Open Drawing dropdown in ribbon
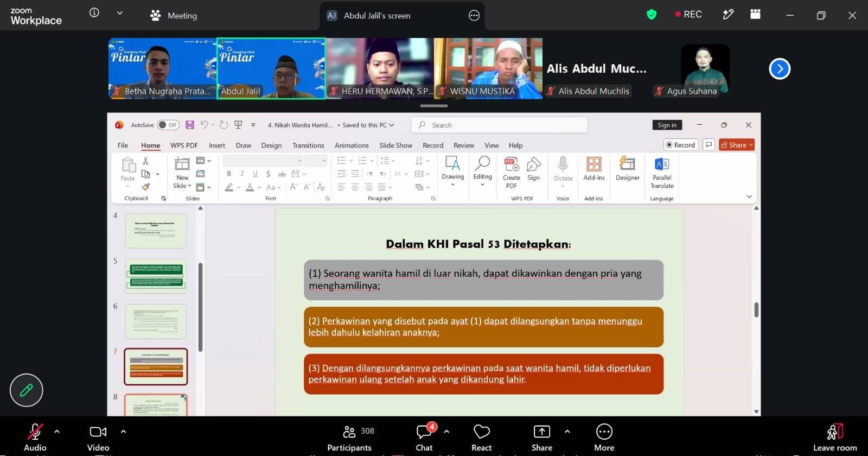Screen dimensions: 868x456 pos(452,172)
